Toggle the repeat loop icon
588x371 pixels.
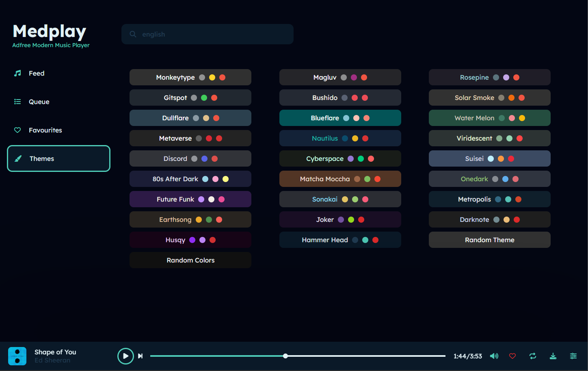click(533, 356)
